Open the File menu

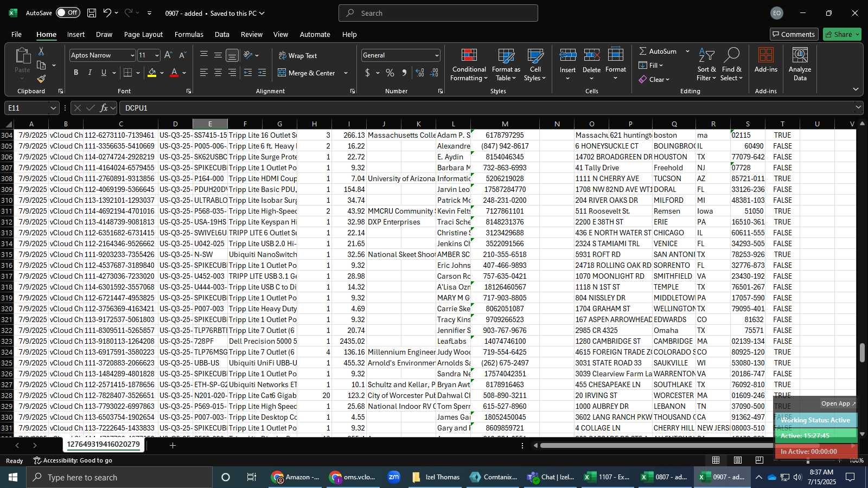(x=16, y=34)
